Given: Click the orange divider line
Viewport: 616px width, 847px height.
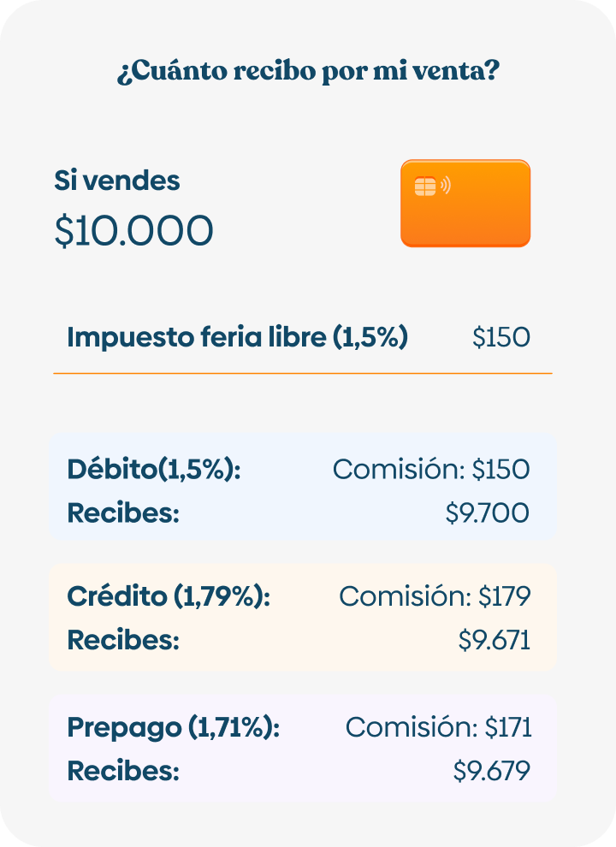Looking at the screenshot, I should pos(303,374).
